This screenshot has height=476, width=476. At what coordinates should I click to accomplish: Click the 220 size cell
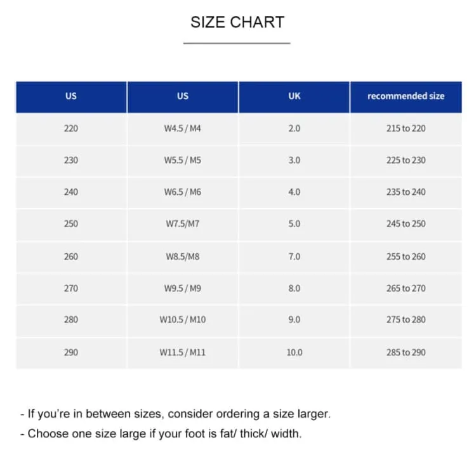coord(71,129)
